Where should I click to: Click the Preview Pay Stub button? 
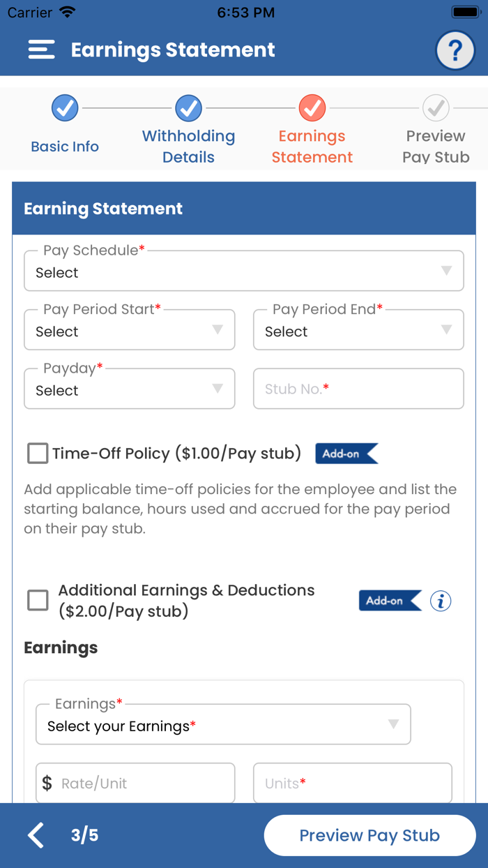click(369, 835)
